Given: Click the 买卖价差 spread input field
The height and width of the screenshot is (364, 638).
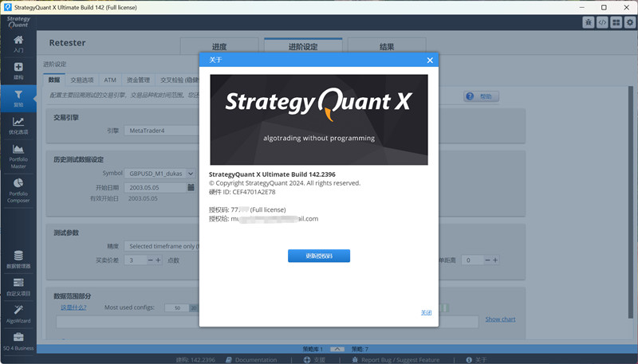Looking at the screenshot, I should [x=136, y=260].
